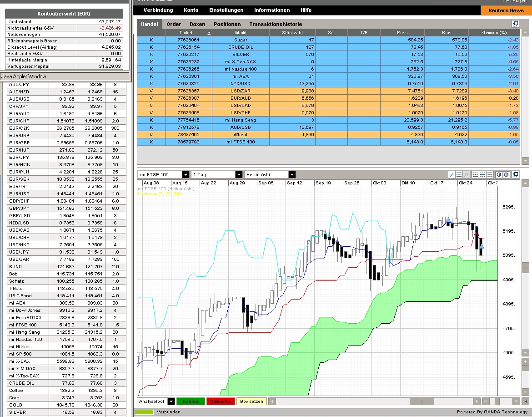532x417 pixels.
Task: Open the Konto menu
Action: pos(191,10)
